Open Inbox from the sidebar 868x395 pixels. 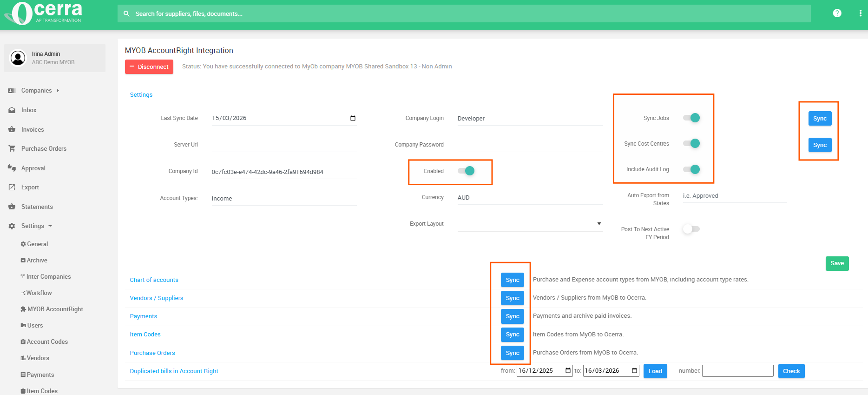(x=29, y=110)
